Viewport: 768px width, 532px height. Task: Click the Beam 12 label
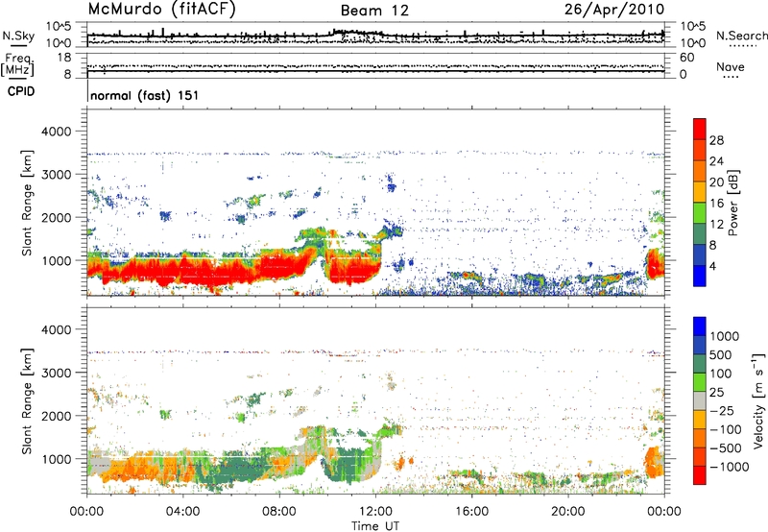coord(374,11)
